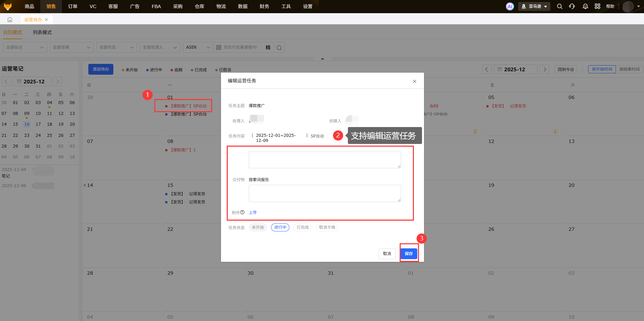The width and height of the screenshot is (644, 321).
Task: Open the 2025-12-04 note entry
Action: click(28, 172)
